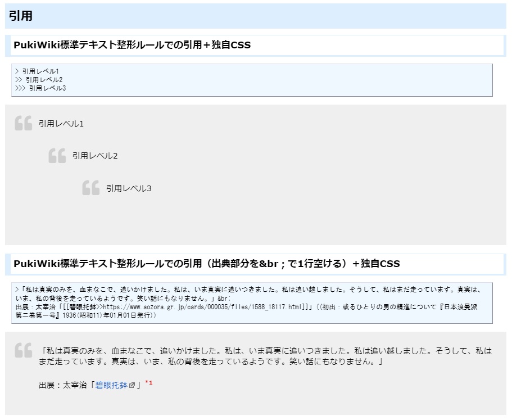Viewport: 512px width, 420px height.
Task: Select the large quote glyph in level 1 block
Action: click(x=24, y=124)
